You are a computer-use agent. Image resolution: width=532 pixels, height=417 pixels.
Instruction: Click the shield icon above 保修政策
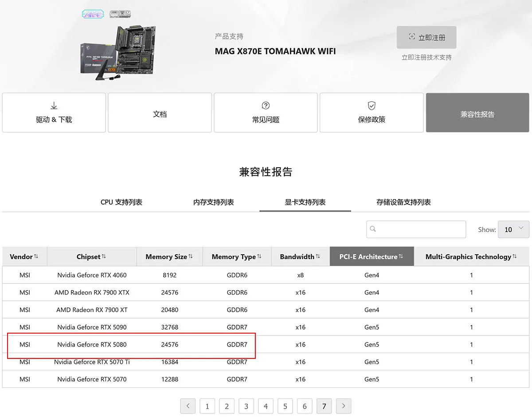(372, 106)
